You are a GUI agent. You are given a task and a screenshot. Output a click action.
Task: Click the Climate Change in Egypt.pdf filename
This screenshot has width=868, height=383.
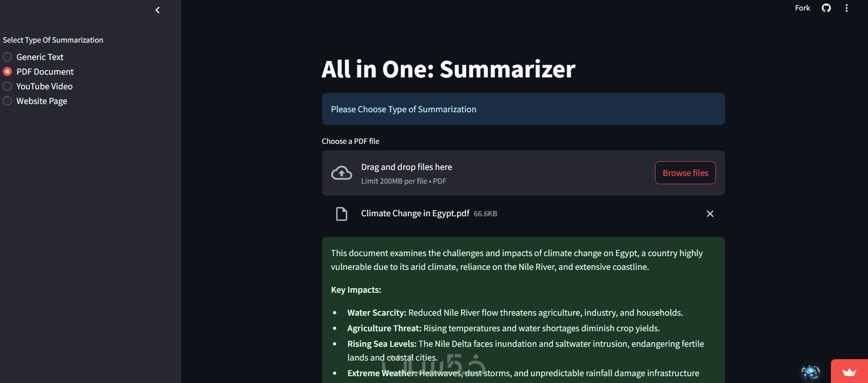click(415, 213)
